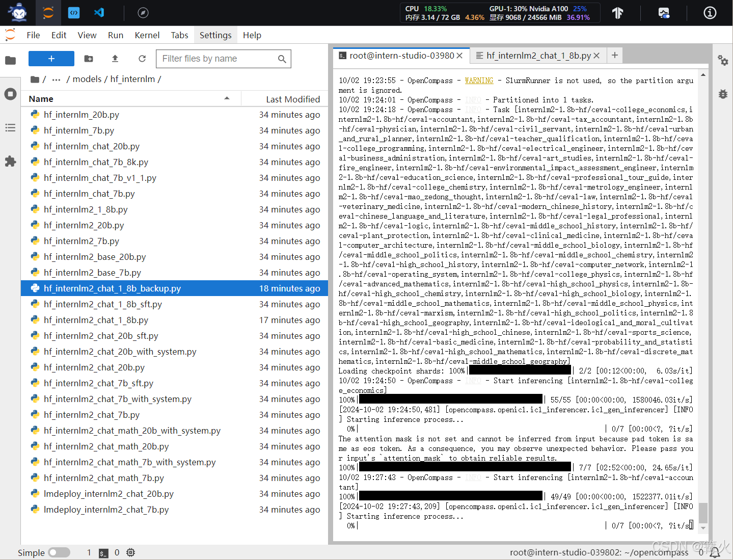
Task: Select the hf_internlm2_chat_math_7b.py file
Action: pyautogui.click(x=103, y=478)
